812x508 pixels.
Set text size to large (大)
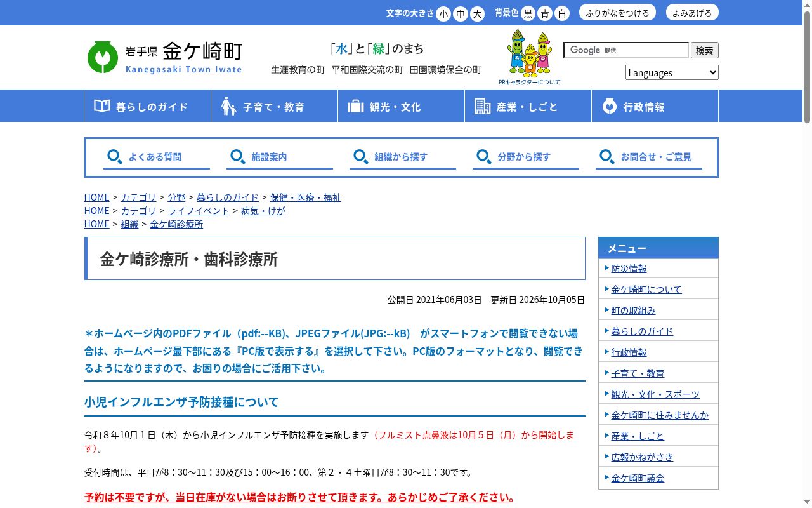click(x=477, y=13)
